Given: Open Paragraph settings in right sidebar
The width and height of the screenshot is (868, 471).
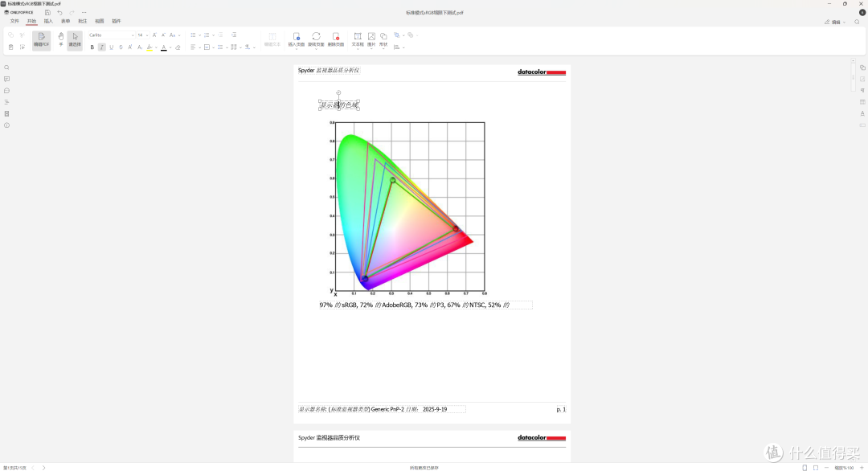Looking at the screenshot, I should click(862, 91).
